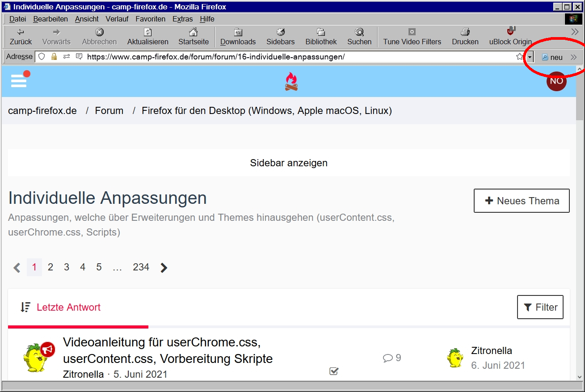The height and width of the screenshot is (392, 585).
Task: Click the Firefox window title bar icon
Action: coord(8,7)
